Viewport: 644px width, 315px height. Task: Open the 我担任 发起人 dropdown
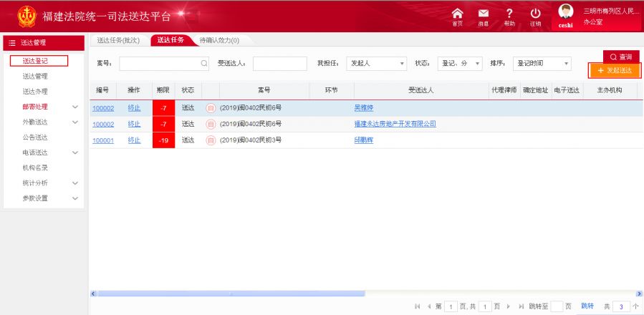[377, 64]
